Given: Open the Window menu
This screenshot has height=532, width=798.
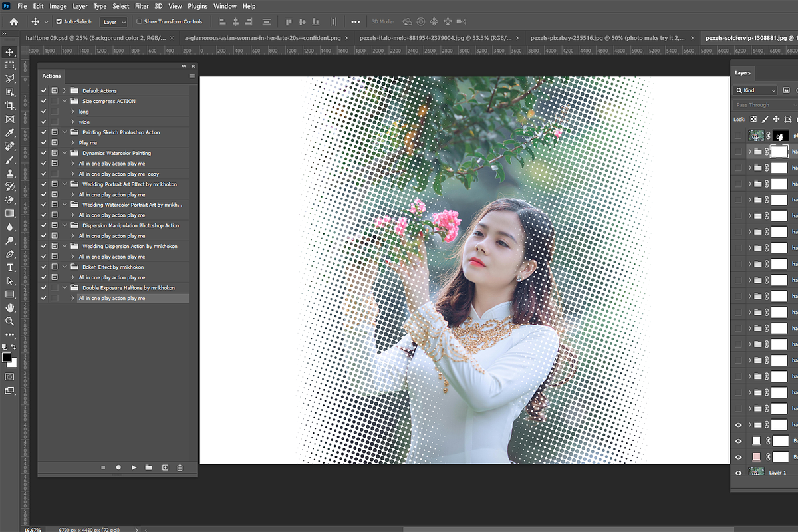Looking at the screenshot, I should pyautogui.click(x=225, y=6).
